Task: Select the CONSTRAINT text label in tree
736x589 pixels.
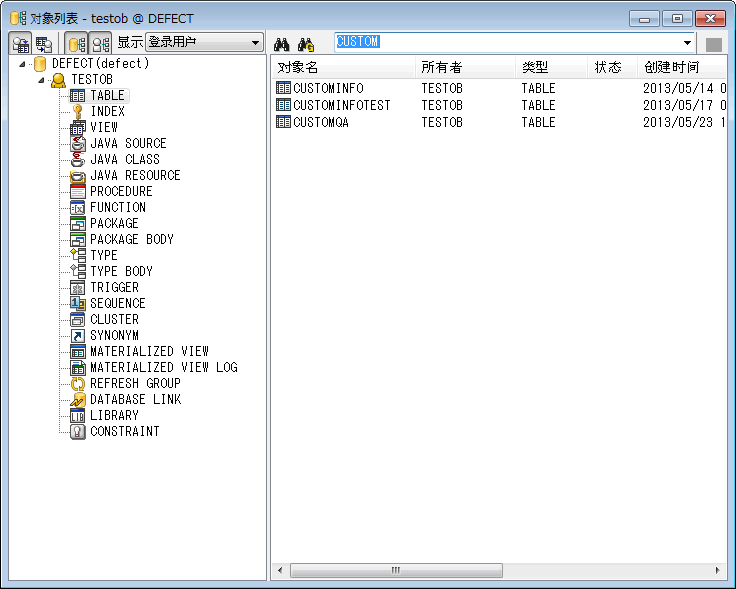Action: [125, 431]
